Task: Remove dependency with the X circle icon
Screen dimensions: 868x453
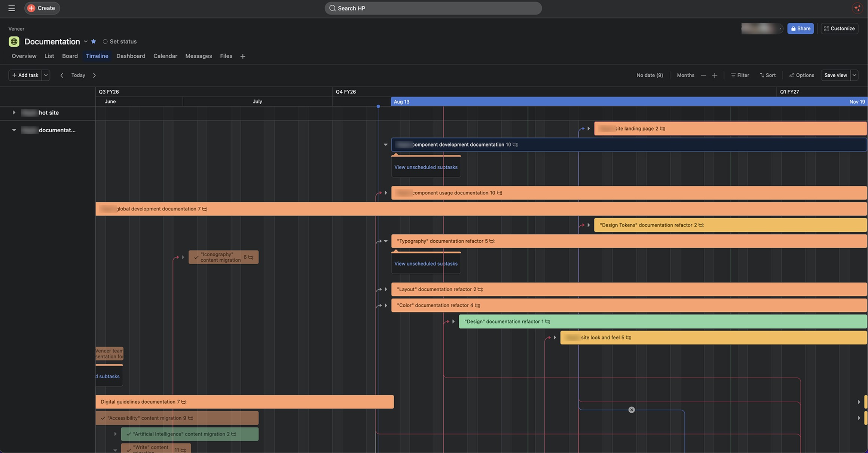Action: (x=632, y=410)
